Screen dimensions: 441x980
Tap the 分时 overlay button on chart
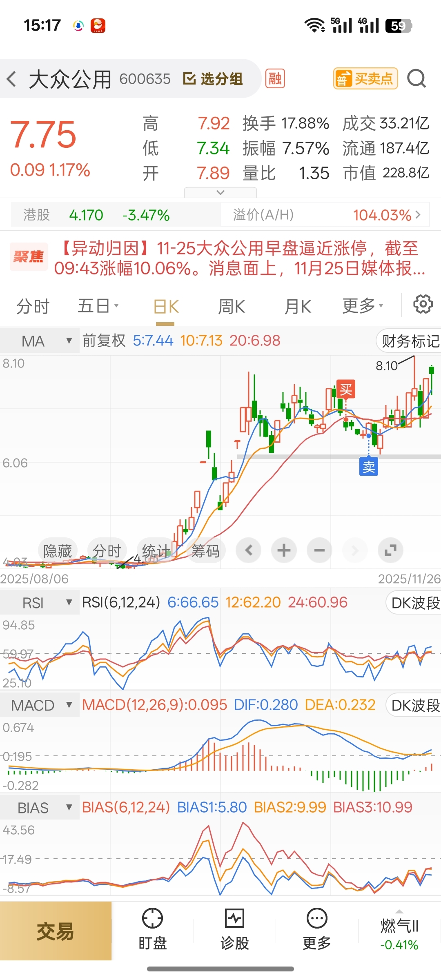(107, 551)
